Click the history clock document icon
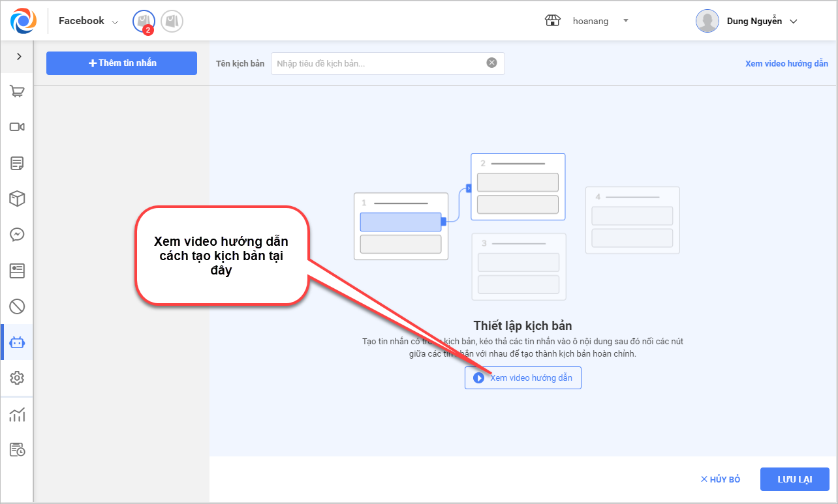Image resolution: width=838 pixels, height=504 pixels. [17, 450]
